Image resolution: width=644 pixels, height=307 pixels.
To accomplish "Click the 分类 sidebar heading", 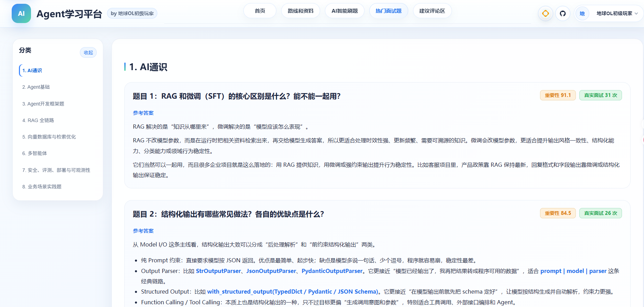I will (x=25, y=50).
